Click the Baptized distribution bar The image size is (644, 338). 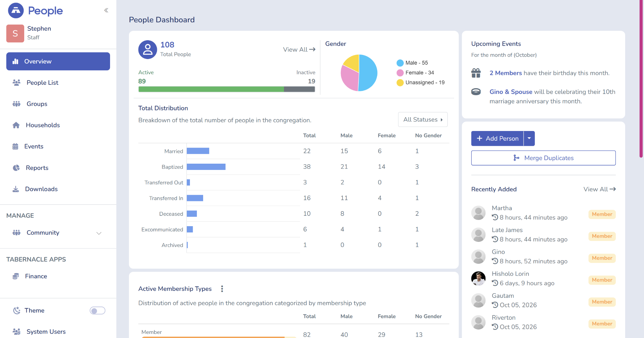206,167
